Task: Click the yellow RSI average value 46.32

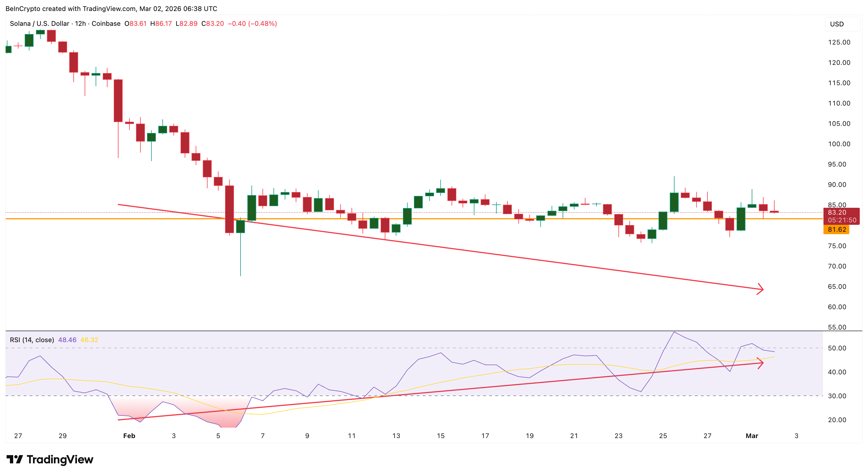Action: pos(89,340)
